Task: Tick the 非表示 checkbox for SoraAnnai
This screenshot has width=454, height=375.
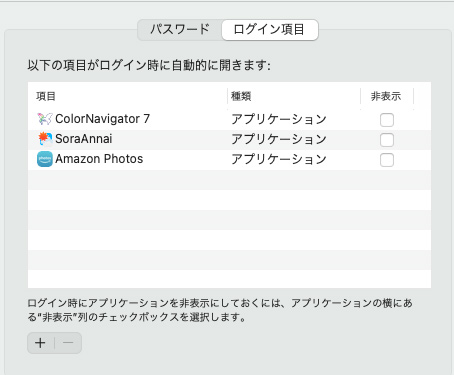Action: click(x=387, y=140)
